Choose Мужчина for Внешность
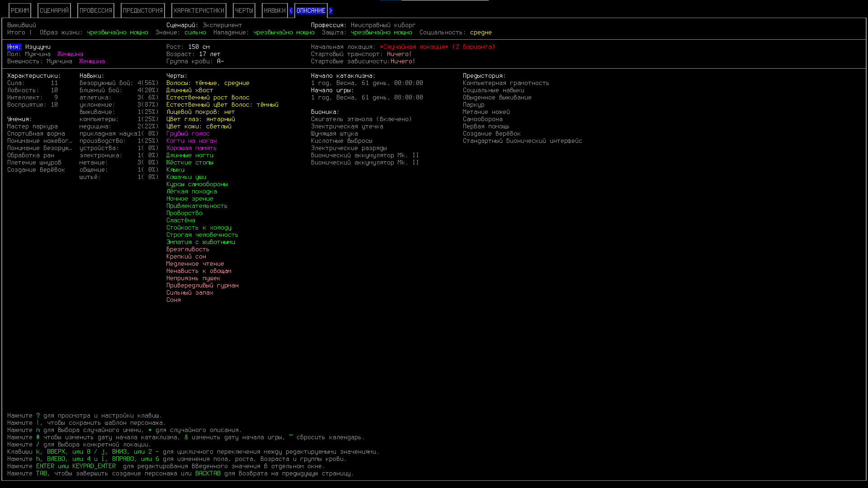The width and height of the screenshot is (868, 488). coord(59,61)
